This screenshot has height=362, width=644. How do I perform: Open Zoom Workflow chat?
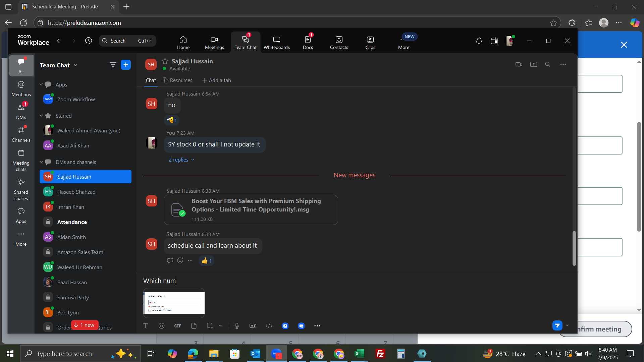point(86,99)
